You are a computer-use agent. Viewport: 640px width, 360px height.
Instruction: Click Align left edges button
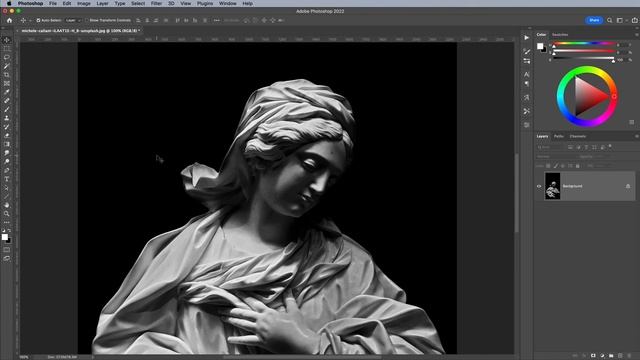coord(138,20)
